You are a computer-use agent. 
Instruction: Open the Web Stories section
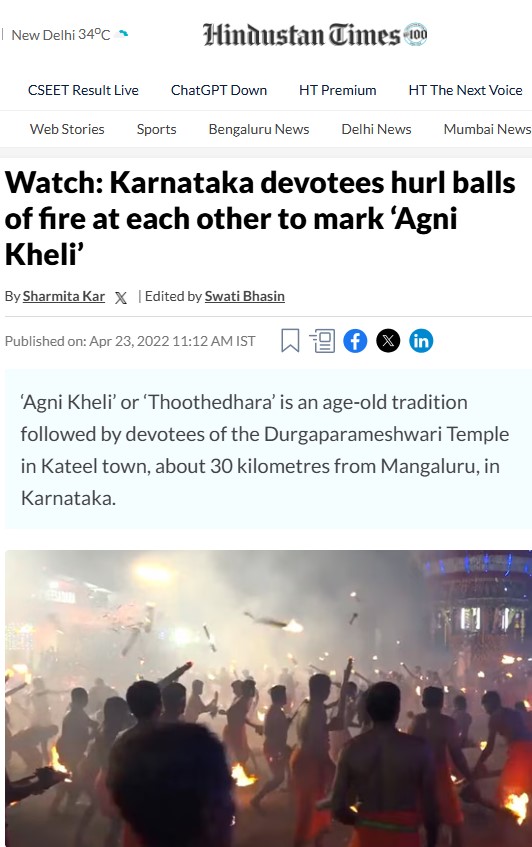(x=67, y=129)
